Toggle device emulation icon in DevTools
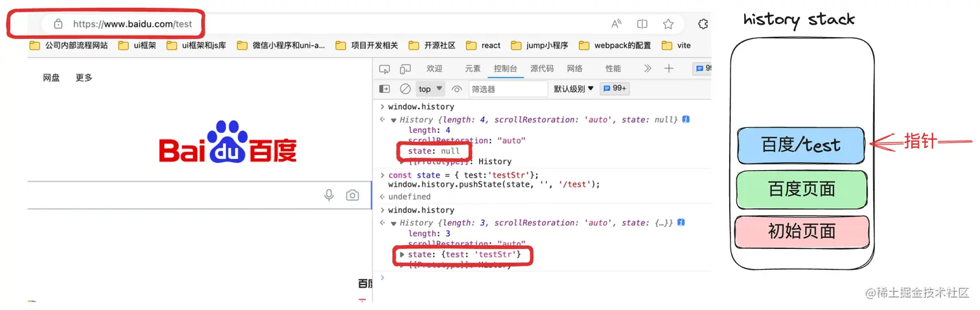Image resolution: width=980 pixels, height=310 pixels. pyautogui.click(x=405, y=69)
